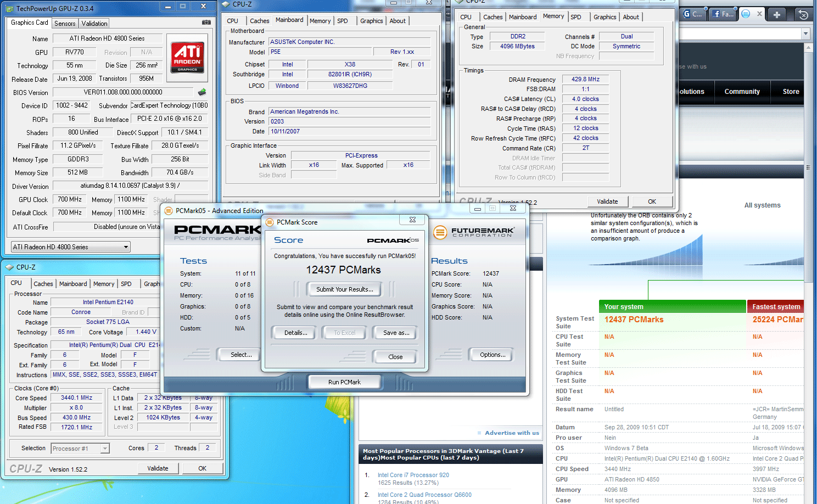Image resolution: width=817 pixels, height=504 pixels.
Task: Click the G favicon in the first browser tab
Action: coord(687,14)
